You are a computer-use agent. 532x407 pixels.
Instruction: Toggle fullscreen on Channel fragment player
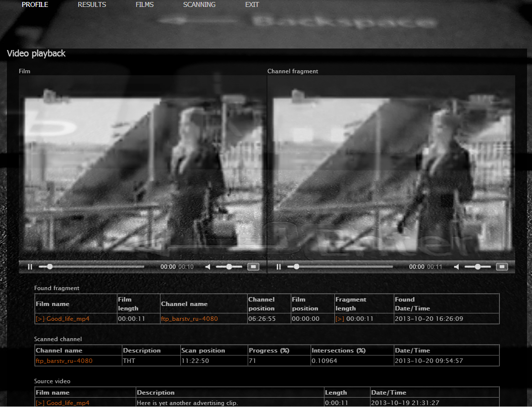(x=502, y=267)
